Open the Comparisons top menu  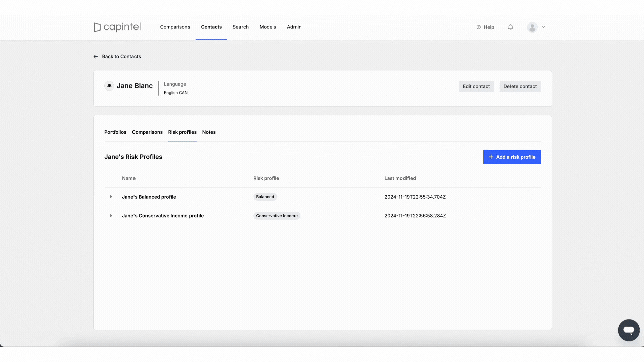coord(175,27)
